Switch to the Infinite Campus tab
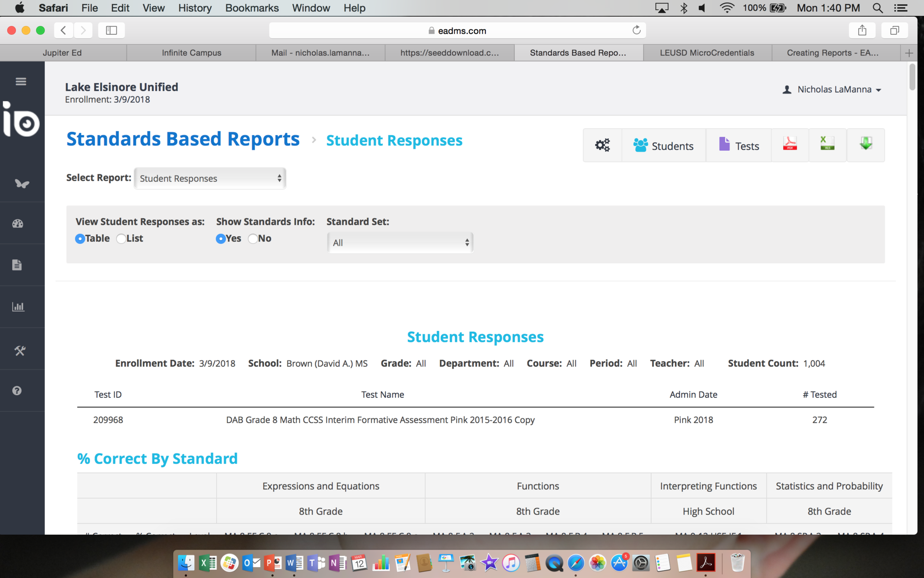The height and width of the screenshot is (578, 924). [x=191, y=53]
